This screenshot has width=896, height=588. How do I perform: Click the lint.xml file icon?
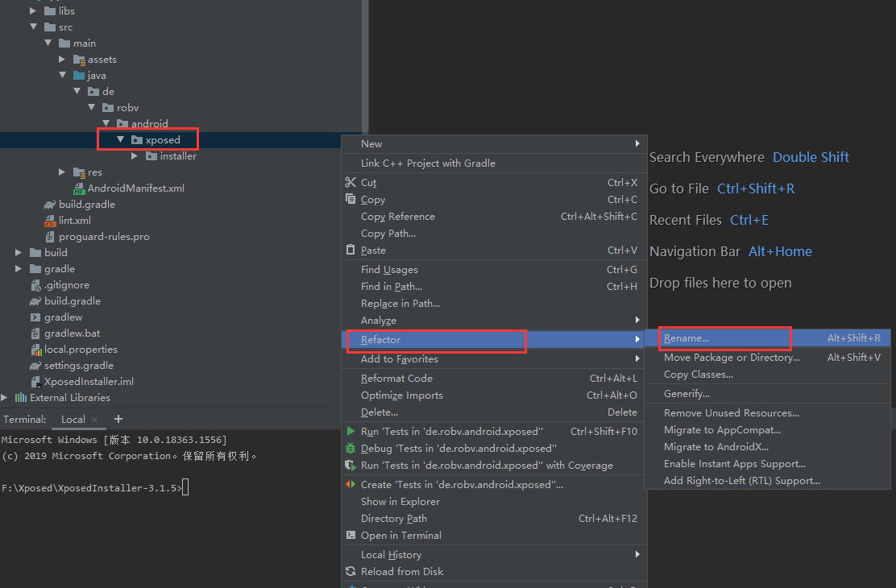coord(50,221)
